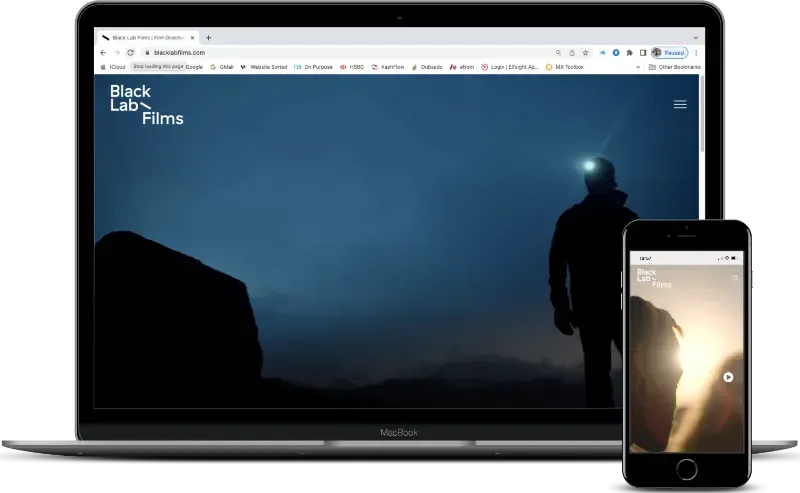This screenshot has height=493, width=800.
Task: Click the zoom magnifier icon in address bar
Action: tap(558, 53)
